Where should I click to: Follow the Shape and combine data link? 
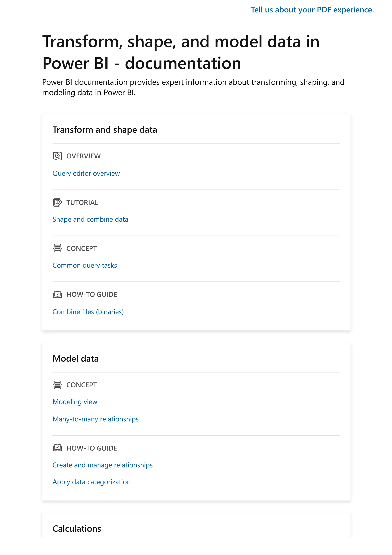(90, 219)
